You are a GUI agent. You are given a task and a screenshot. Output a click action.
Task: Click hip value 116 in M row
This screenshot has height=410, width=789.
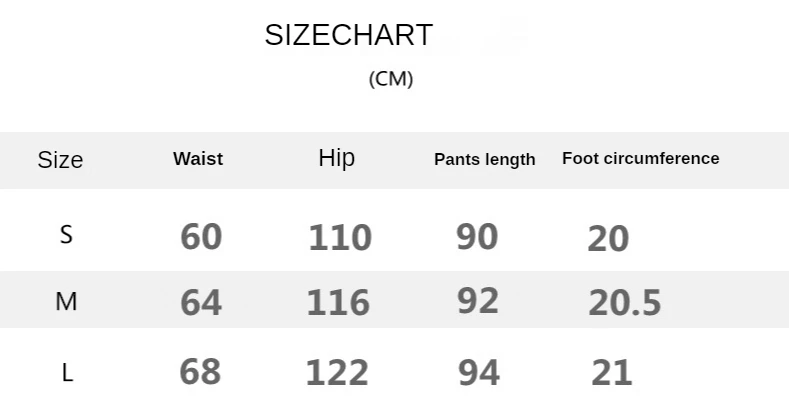coord(338,302)
